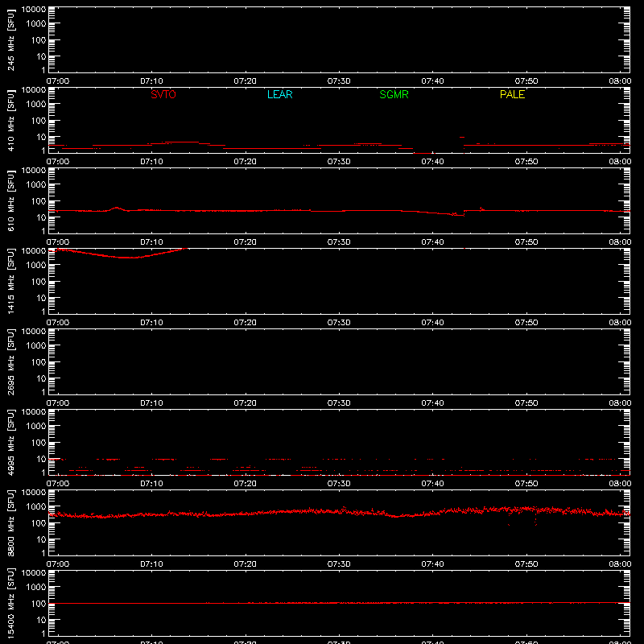Click 07:30 on the 245 MHz time axis
This screenshot has height=644, width=644.
click(339, 81)
